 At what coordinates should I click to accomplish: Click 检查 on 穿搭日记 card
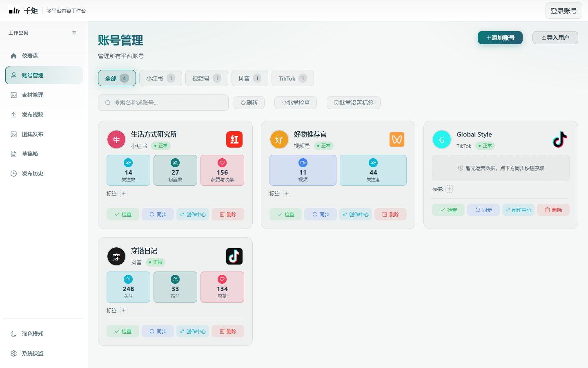(x=123, y=331)
